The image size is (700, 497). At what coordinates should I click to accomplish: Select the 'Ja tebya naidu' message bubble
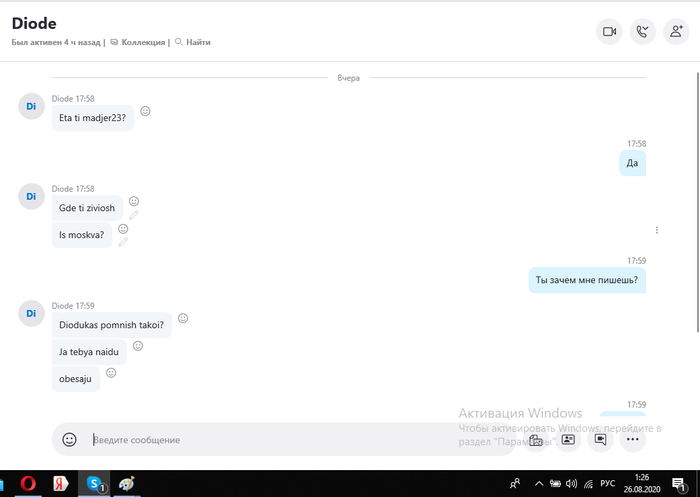[x=89, y=352]
